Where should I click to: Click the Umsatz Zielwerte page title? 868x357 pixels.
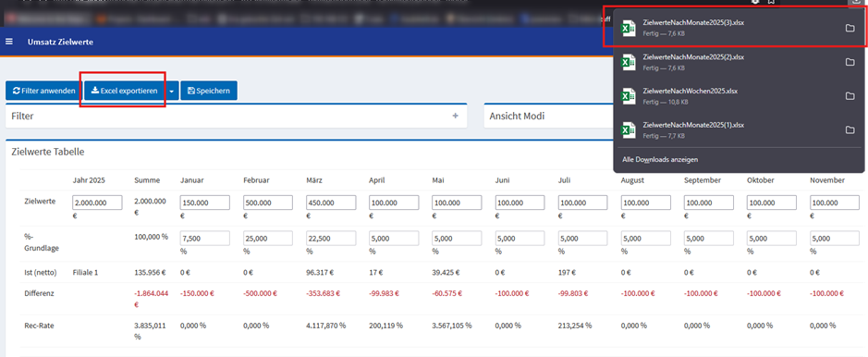click(60, 42)
